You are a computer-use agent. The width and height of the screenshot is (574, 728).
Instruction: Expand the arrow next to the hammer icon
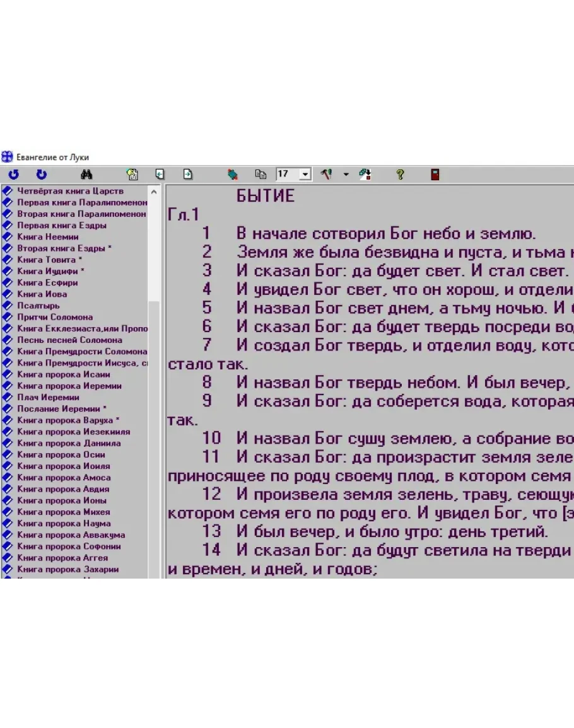pyautogui.click(x=346, y=175)
